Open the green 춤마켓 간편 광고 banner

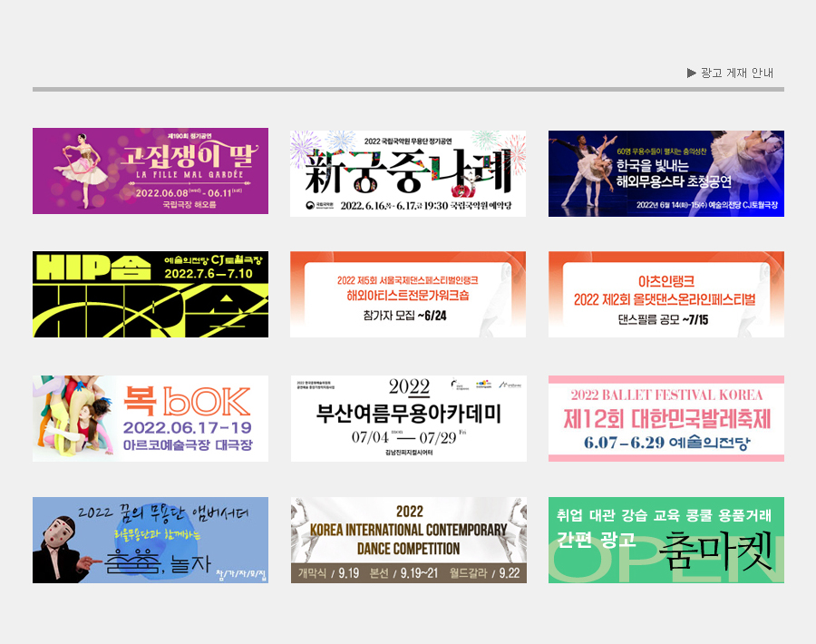pyautogui.click(x=665, y=540)
